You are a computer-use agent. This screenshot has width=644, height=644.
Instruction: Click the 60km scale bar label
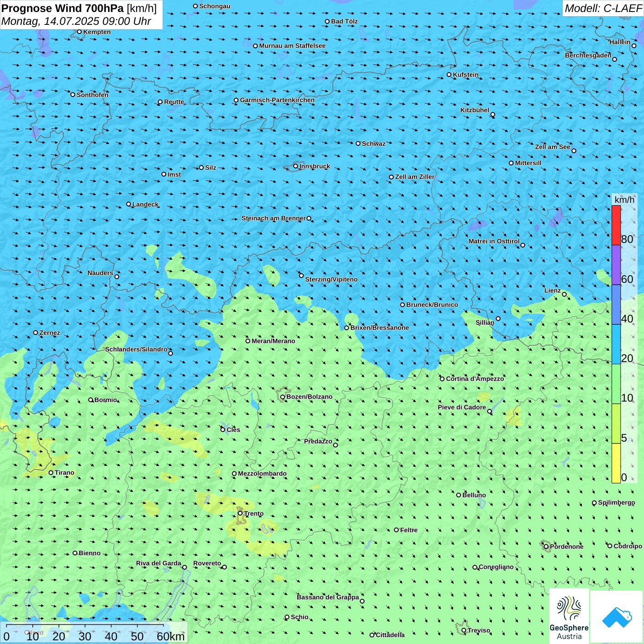click(171, 636)
